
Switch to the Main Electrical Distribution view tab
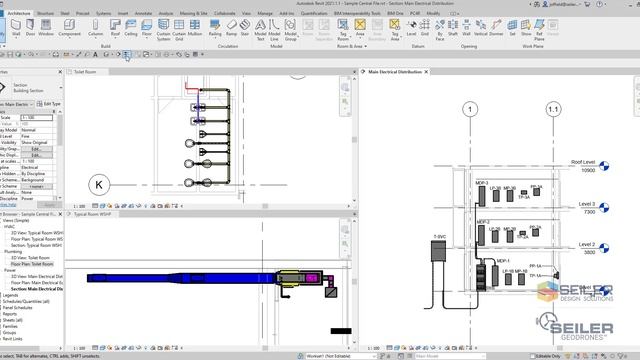(x=395, y=72)
